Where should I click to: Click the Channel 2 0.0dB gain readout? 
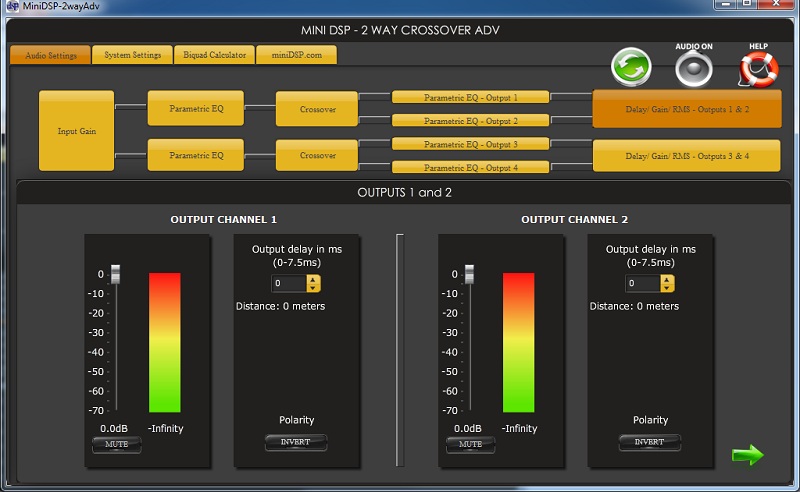468,428
